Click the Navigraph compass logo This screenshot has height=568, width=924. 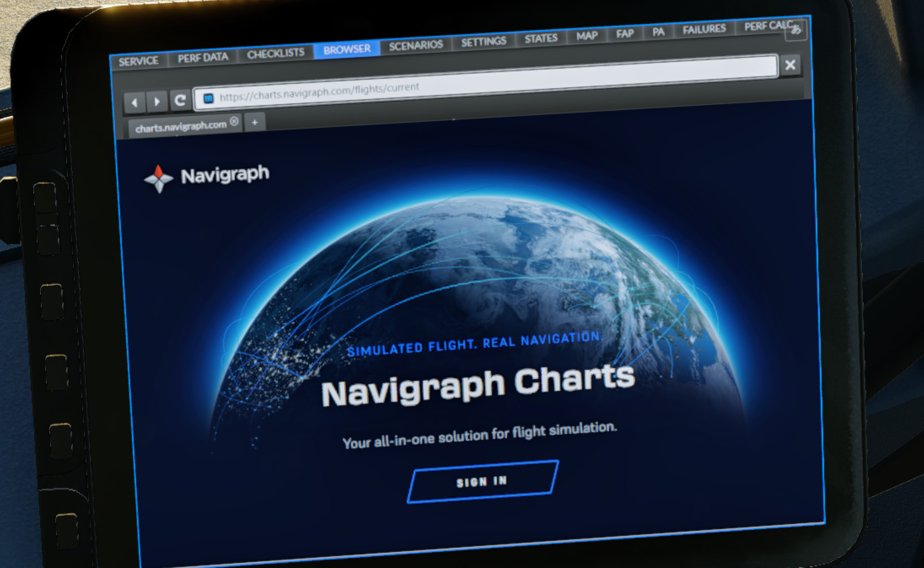[158, 179]
